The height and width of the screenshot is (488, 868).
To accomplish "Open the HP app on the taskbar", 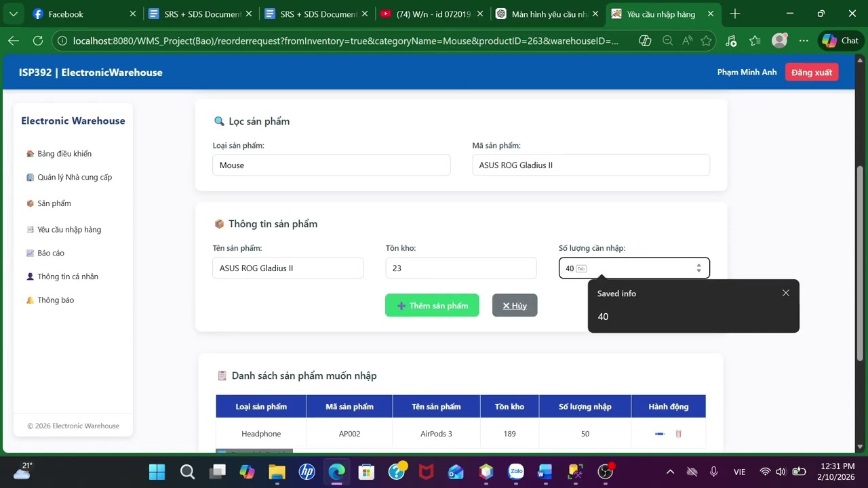I will pyautogui.click(x=307, y=472).
